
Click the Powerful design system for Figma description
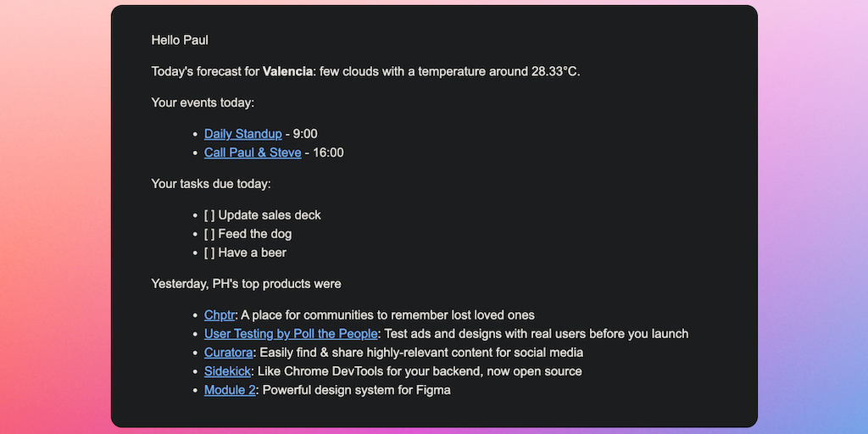click(356, 390)
